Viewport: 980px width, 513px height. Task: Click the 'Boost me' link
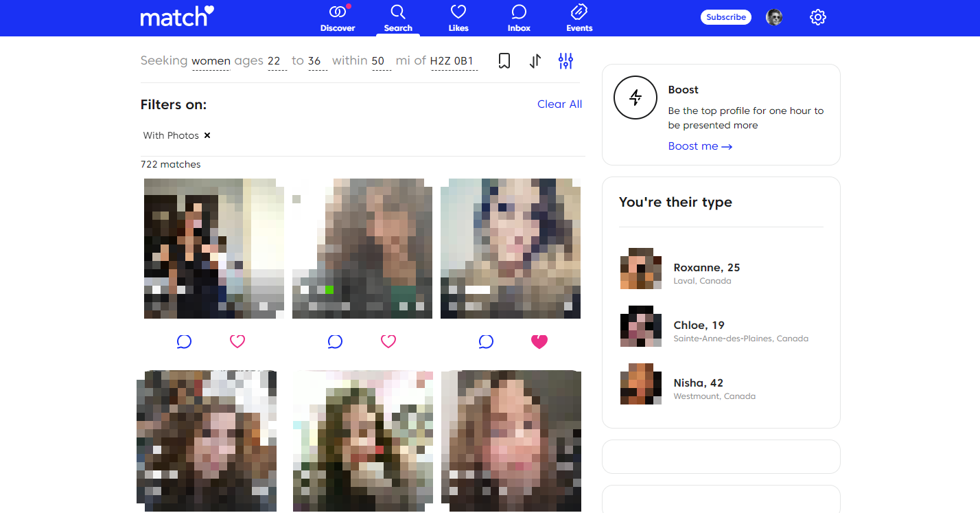pyautogui.click(x=700, y=146)
